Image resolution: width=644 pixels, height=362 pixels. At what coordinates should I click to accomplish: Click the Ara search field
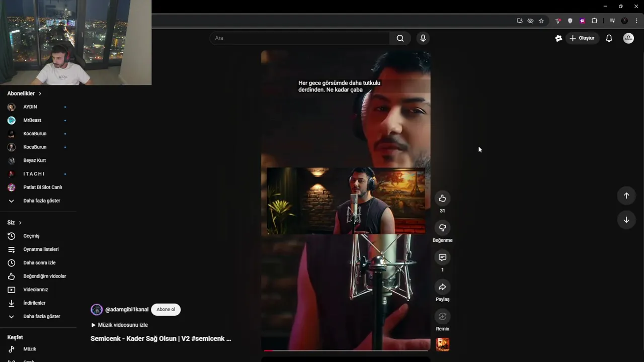pos(300,38)
